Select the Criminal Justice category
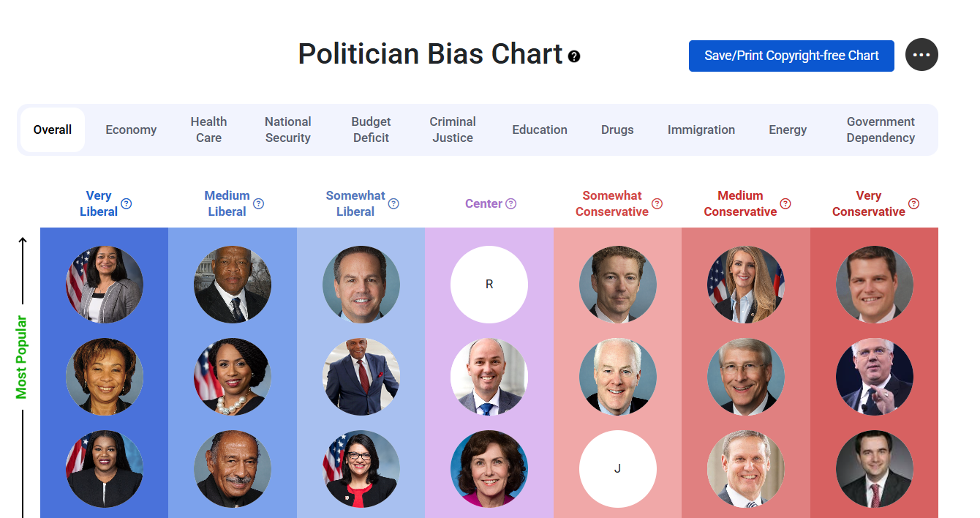 (x=452, y=129)
